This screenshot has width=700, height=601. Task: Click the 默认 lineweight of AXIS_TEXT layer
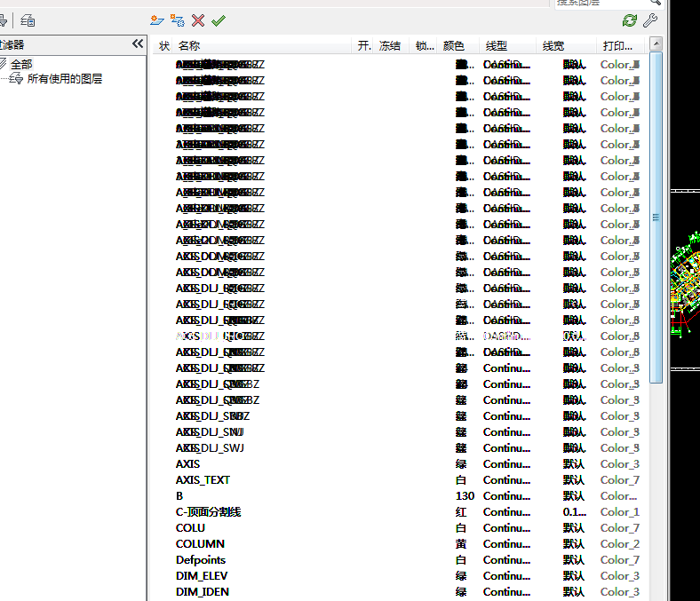(x=574, y=480)
